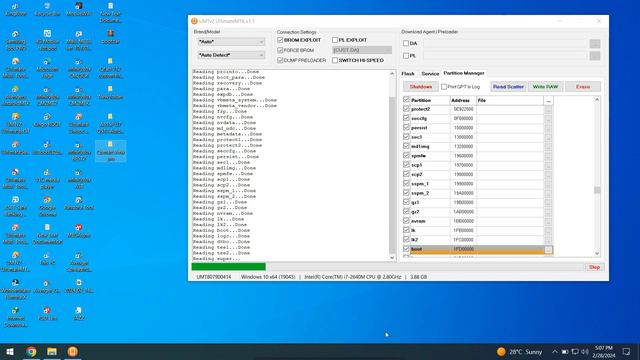640x360 pixels.
Task: Click the protect2 row file browse button
Action: tap(548, 109)
